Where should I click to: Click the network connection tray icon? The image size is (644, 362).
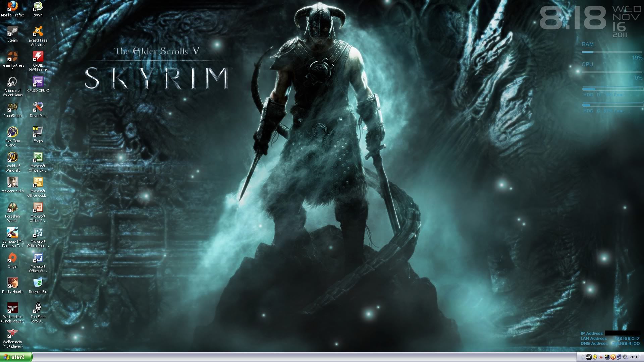coord(619,357)
